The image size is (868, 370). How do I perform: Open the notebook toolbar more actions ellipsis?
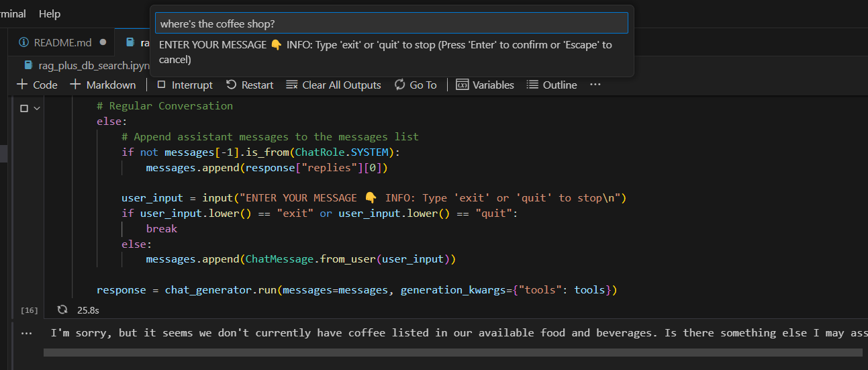595,85
